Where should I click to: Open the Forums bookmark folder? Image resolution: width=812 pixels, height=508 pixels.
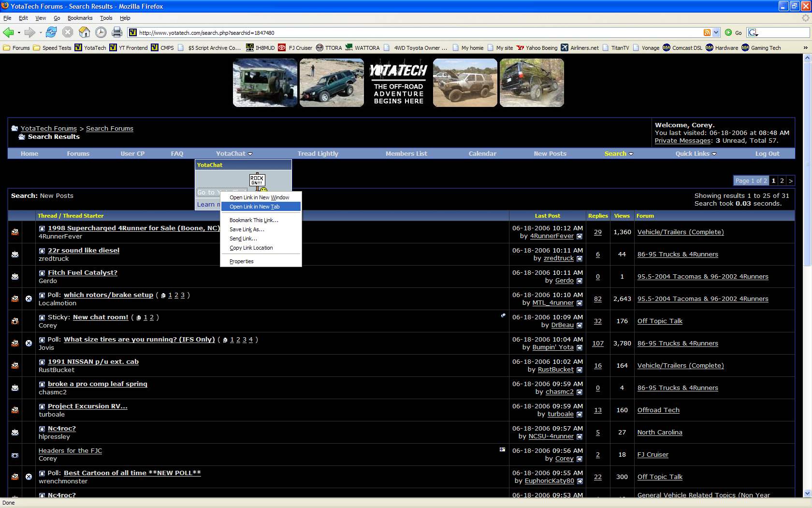[16, 48]
